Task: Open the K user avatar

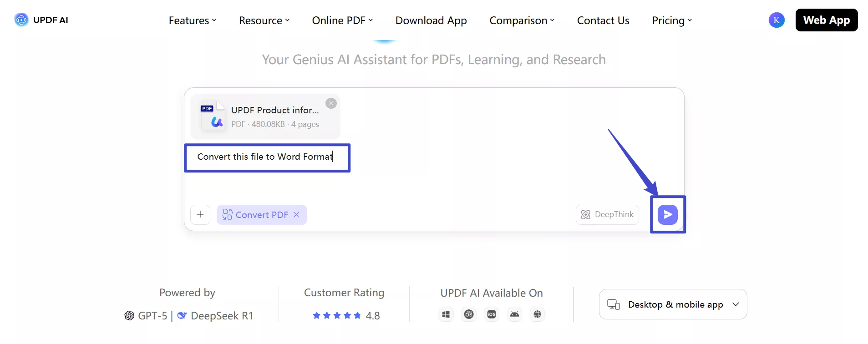Action: [777, 20]
